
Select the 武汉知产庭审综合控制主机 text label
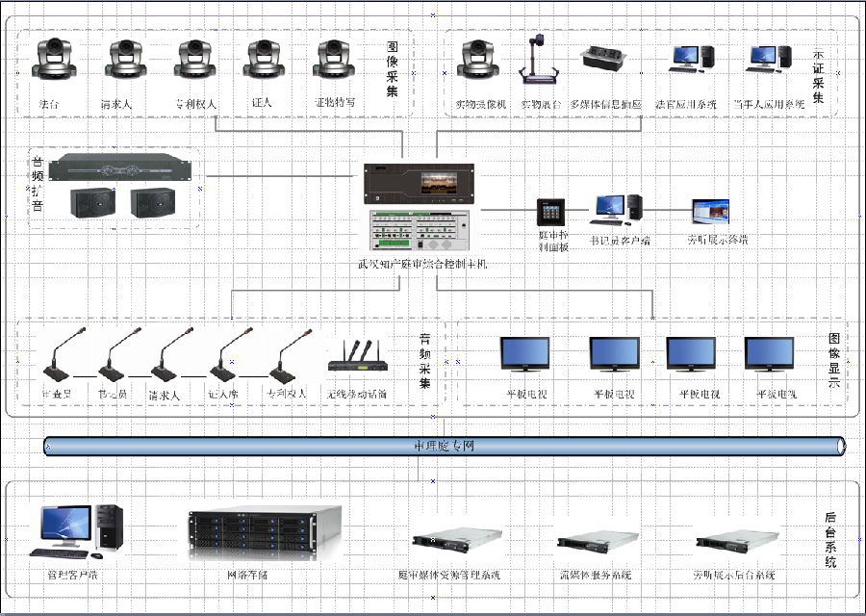coord(422,264)
